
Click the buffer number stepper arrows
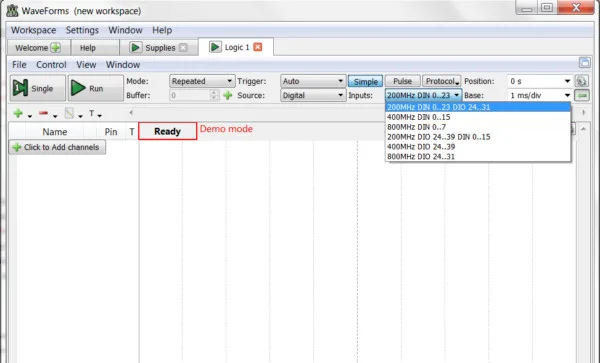coord(214,95)
